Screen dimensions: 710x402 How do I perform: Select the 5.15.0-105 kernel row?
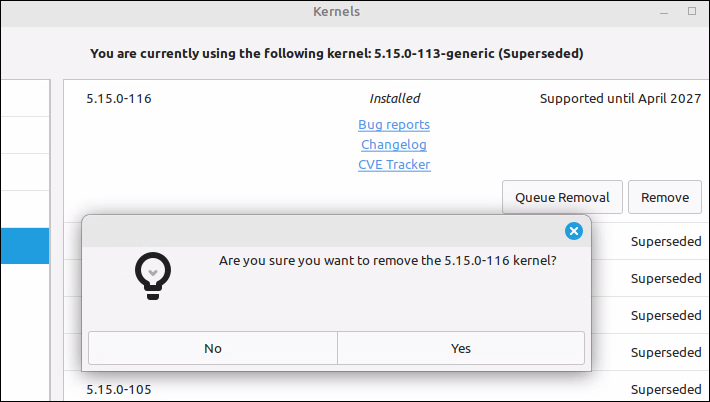(386, 389)
